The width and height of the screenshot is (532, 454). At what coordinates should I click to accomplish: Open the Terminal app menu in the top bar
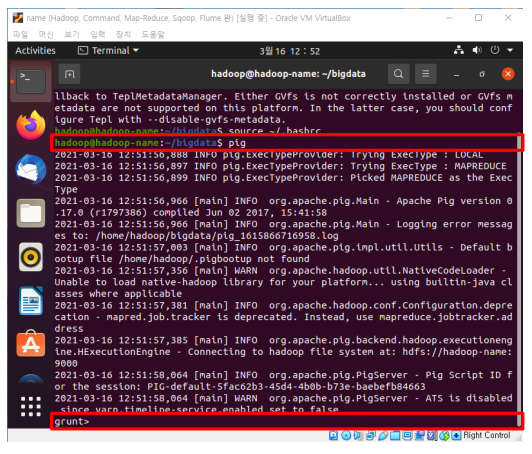pos(108,51)
